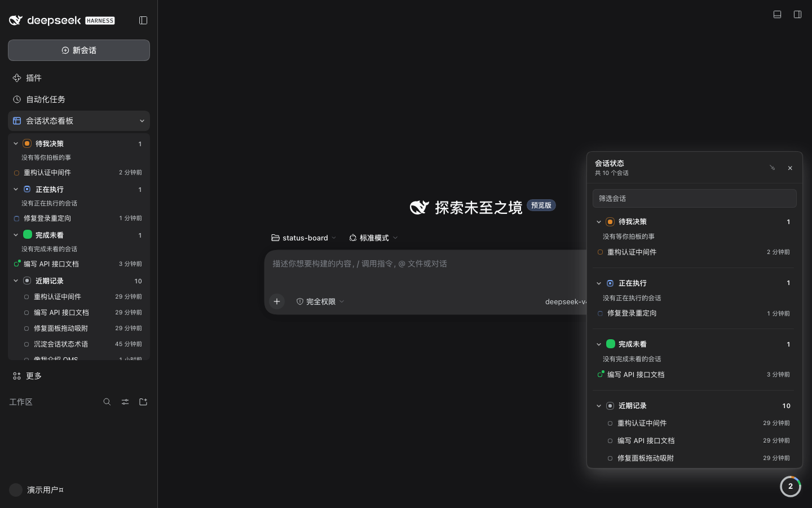Viewport: 812px width, 508px height.
Task: Open 自动化任务 automation tasks
Action: click(x=79, y=99)
